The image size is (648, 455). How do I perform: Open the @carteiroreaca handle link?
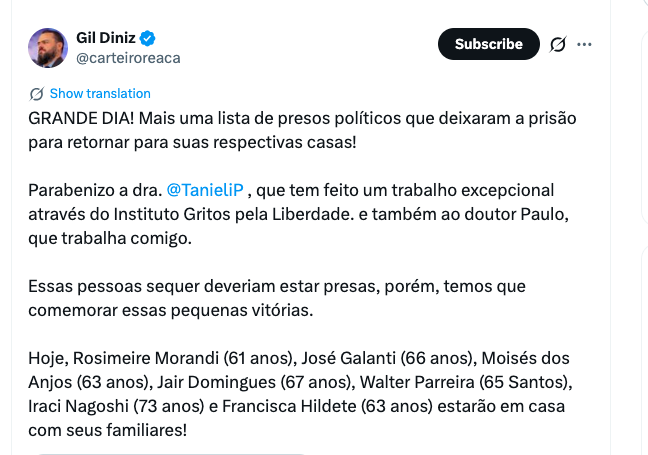[128, 58]
